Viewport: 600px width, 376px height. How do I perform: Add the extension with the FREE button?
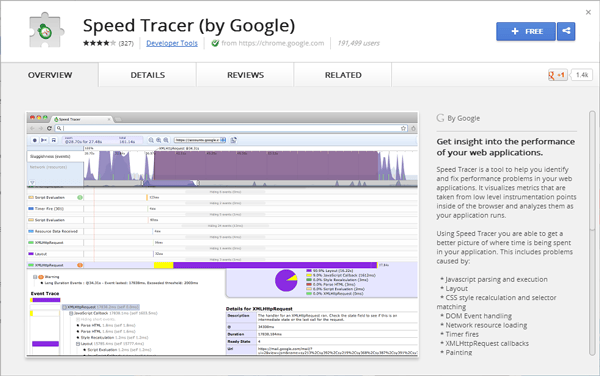tap(526, 31)
